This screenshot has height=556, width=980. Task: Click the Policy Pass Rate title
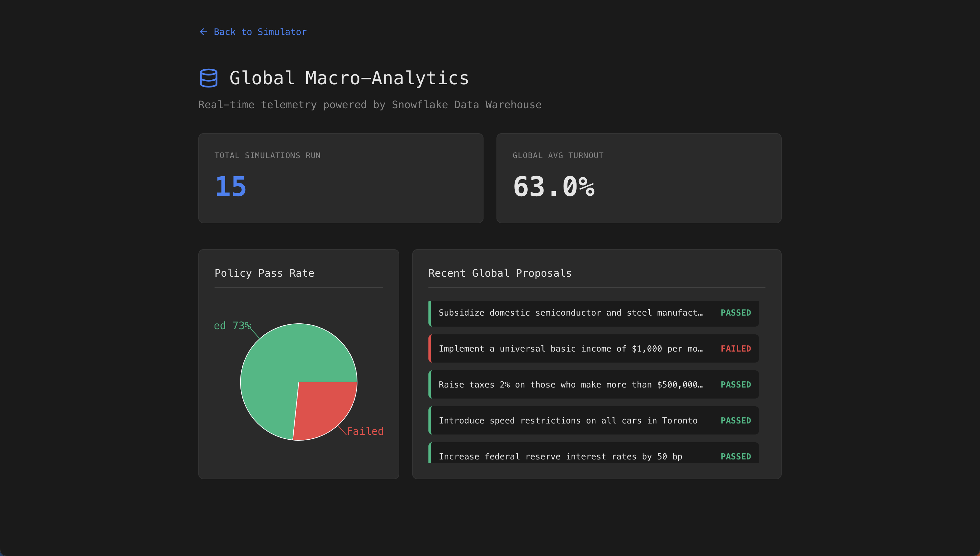(x=264, y=273)
